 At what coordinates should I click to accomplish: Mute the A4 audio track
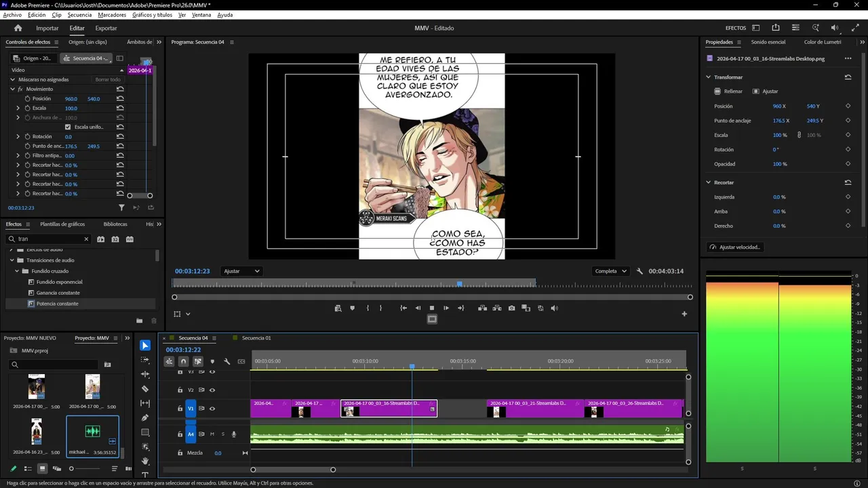coord(212,434)
